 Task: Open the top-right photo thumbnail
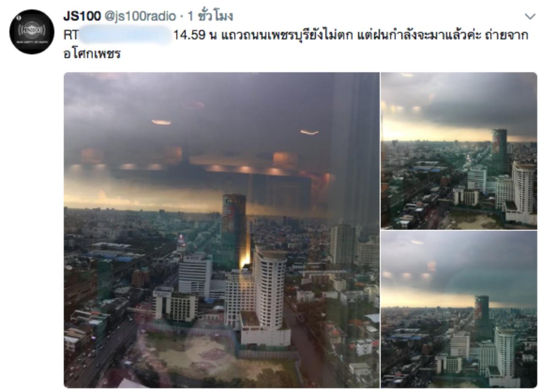(459, 151)
